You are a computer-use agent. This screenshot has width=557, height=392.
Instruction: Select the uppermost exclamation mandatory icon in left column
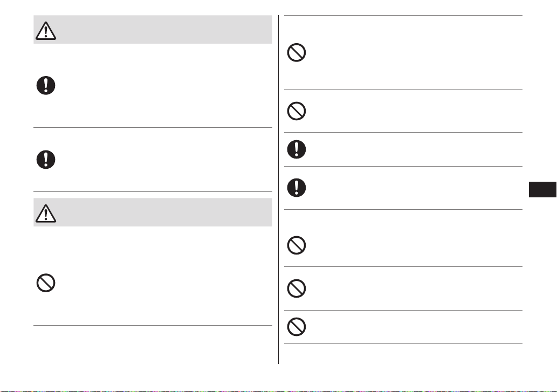tap(46, 85)
